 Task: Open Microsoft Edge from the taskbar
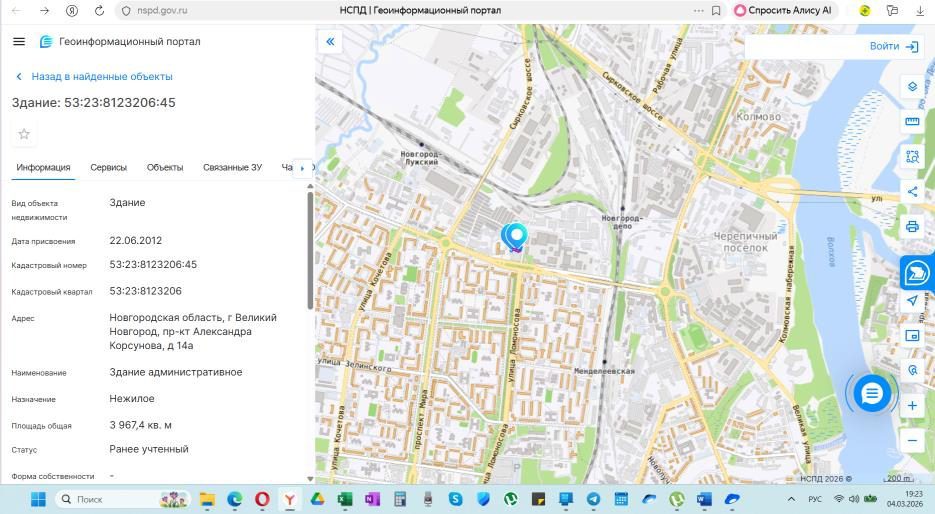click(x=234, y=499)
